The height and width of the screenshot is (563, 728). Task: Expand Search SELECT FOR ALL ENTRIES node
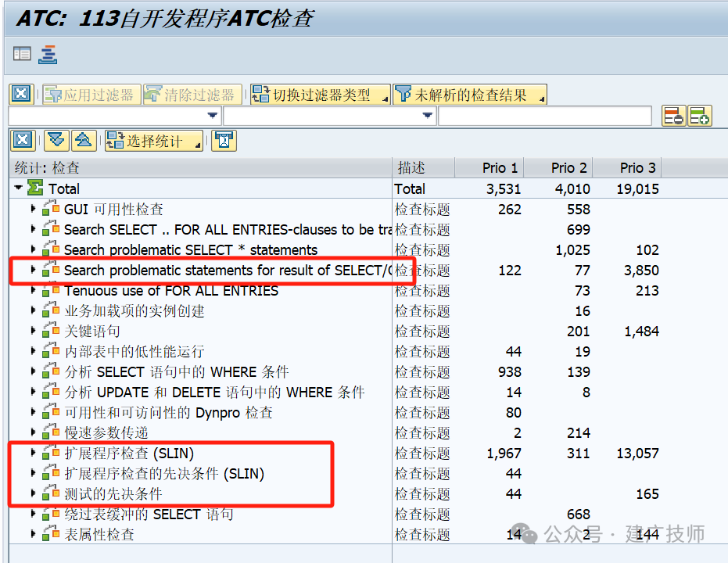click(33, 229)
